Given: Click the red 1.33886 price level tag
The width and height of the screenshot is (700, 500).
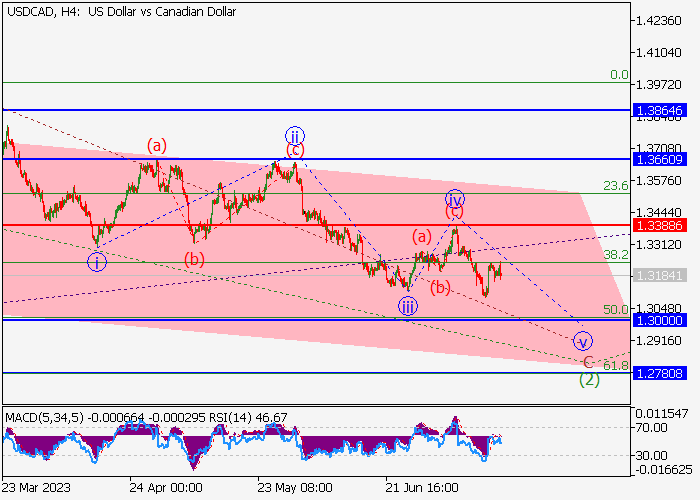Looking at the screenshot, I should coord(659,225).
